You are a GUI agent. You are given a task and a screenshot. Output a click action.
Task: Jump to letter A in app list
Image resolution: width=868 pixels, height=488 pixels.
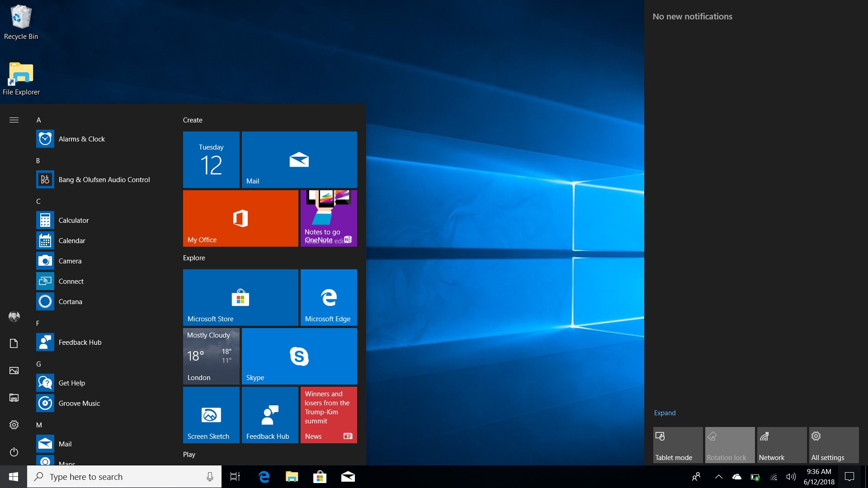38,120
